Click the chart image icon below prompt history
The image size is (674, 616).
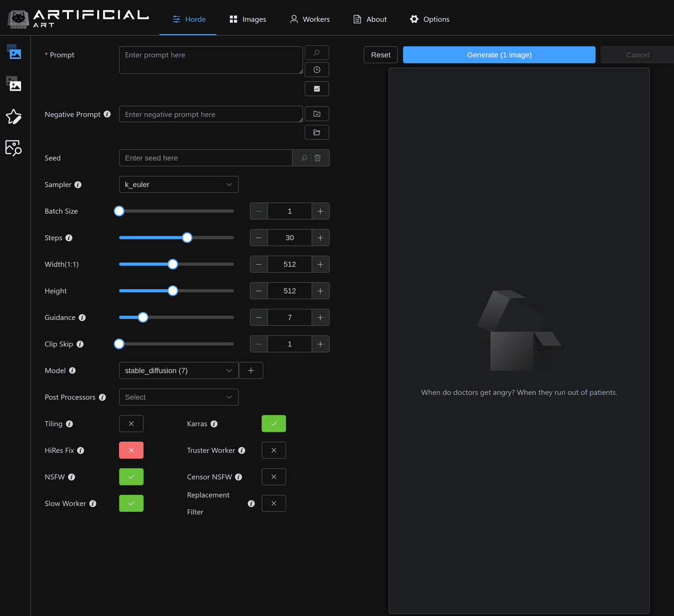pos(317,89)
